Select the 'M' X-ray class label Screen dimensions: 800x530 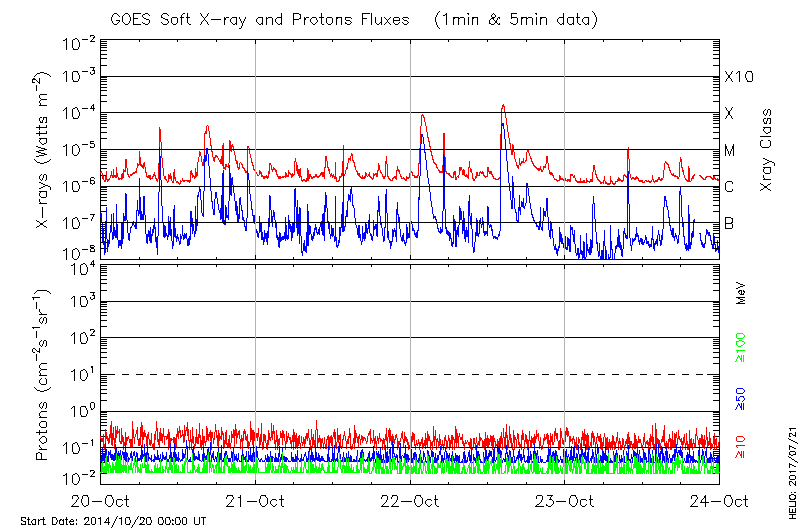[x=730, y=151]
